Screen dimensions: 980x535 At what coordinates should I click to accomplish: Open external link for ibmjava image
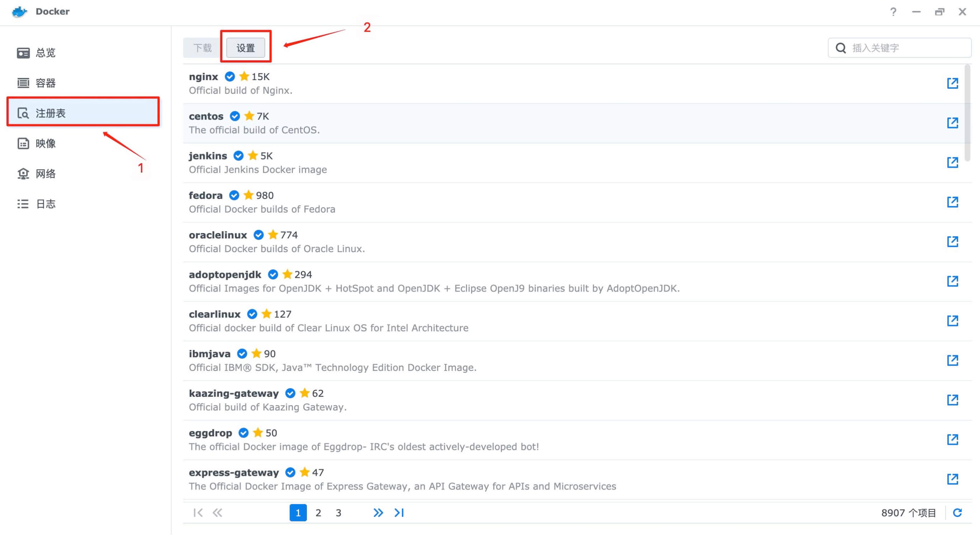952,360
